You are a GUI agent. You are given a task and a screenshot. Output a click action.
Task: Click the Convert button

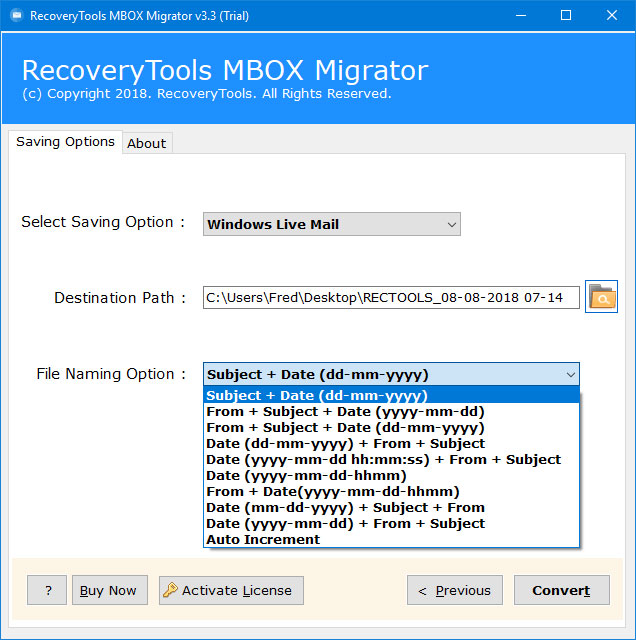561,590
